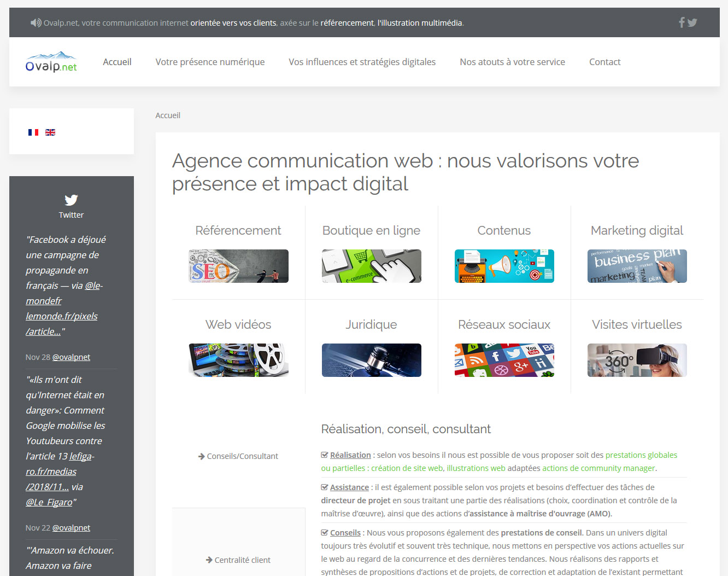Viewport: 728px width, 576px height.
Task: Click the Réseaux sociaux heading
Action: pyautogui.click(x=504, y=324)
